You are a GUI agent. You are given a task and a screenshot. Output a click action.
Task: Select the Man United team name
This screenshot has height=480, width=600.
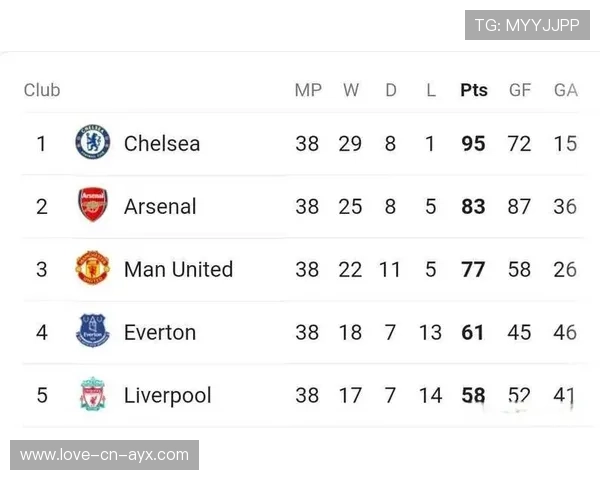(x=178, y=269)
